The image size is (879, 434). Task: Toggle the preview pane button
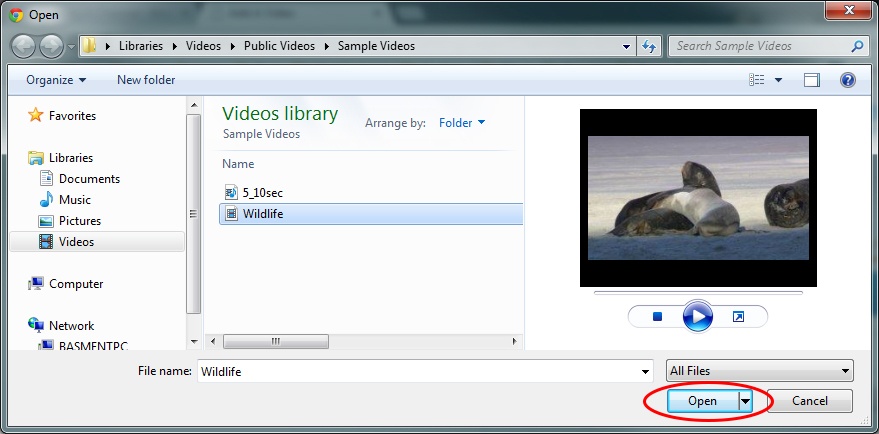(811, 80)
